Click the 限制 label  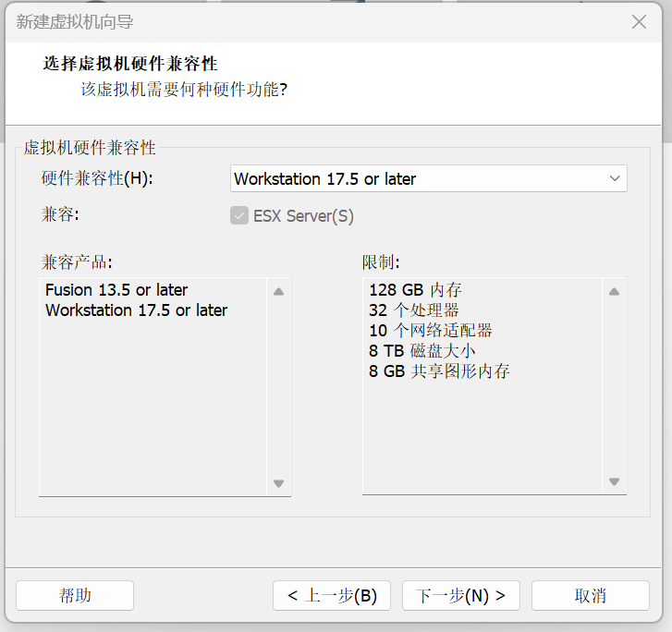381,261
